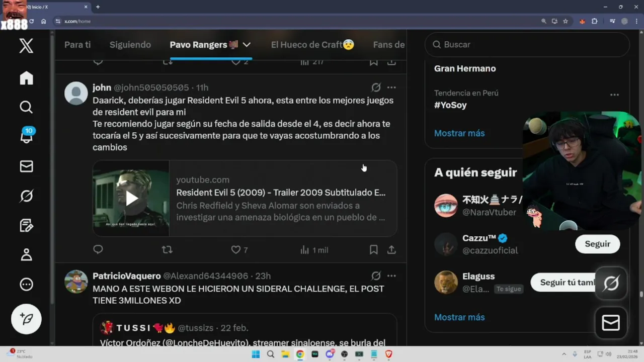This screenshot has width=644, height=362.
Task: Open the #YoSoy trending topic
Action: pos(450,105)
